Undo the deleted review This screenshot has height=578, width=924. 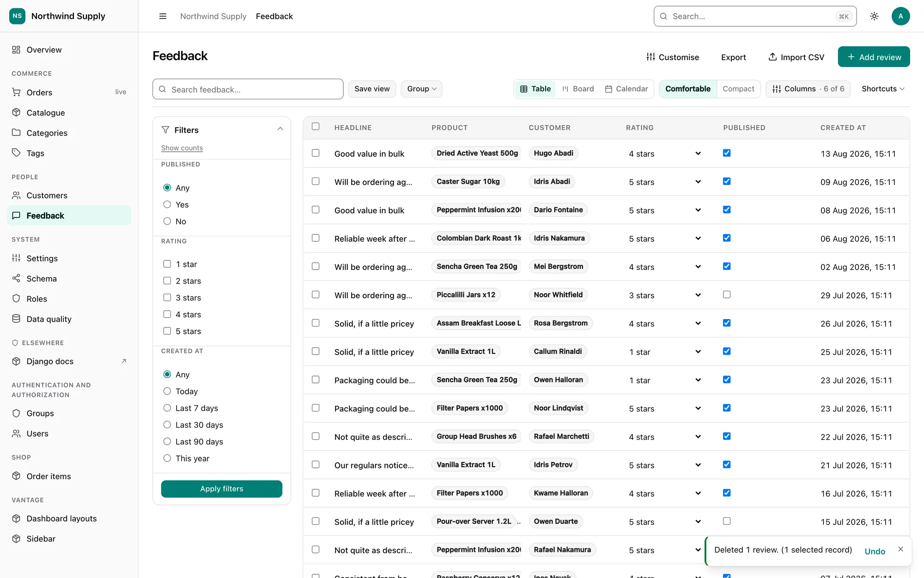875,551
